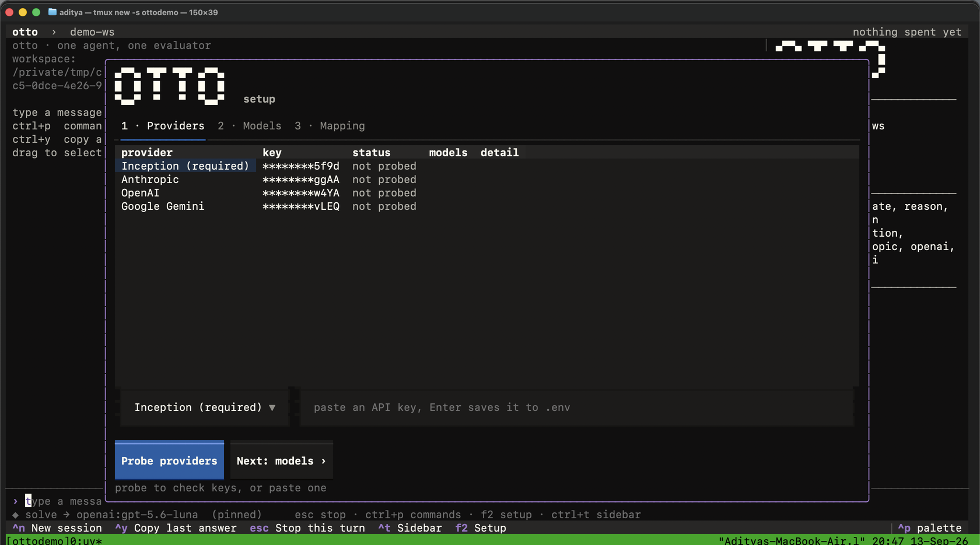980x545 pixels.
Task: Select the Anthropic provider row
Action: coord(487,180)
